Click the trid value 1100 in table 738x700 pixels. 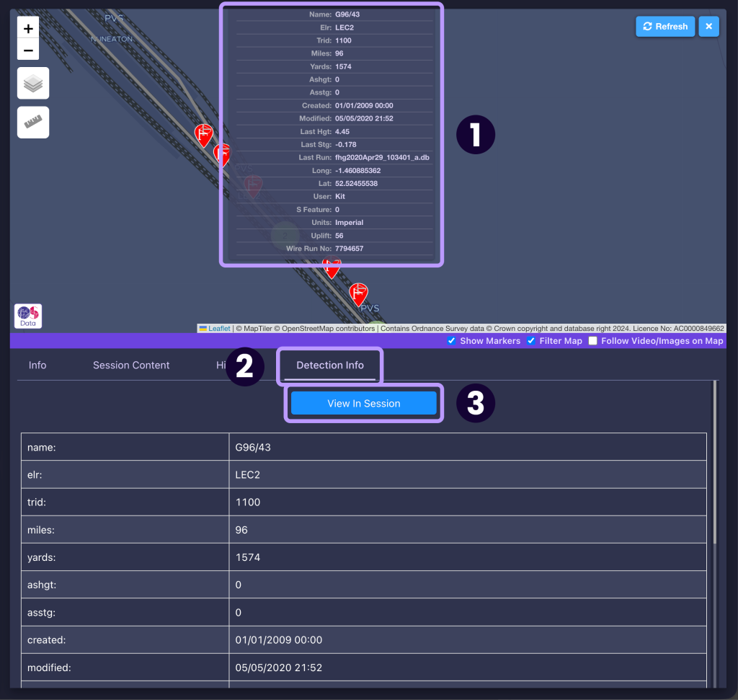click(x=248, y=502)
